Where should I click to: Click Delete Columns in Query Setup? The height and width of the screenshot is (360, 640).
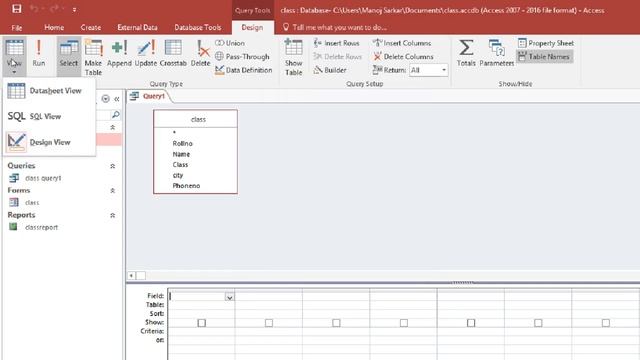pyautogui.click(x=403, y=56)
